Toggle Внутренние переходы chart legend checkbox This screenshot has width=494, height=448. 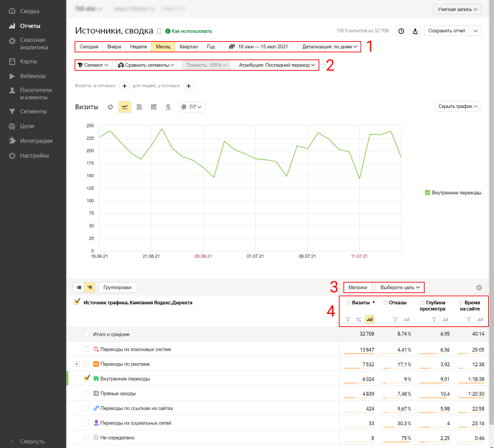coord(427,193)
